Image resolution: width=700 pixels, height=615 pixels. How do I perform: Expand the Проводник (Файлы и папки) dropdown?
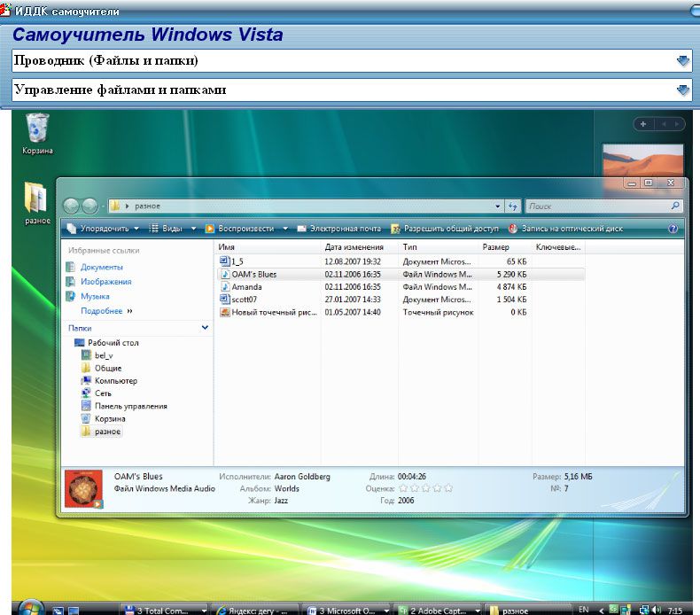pyautogui.click(x=682, y=61)
